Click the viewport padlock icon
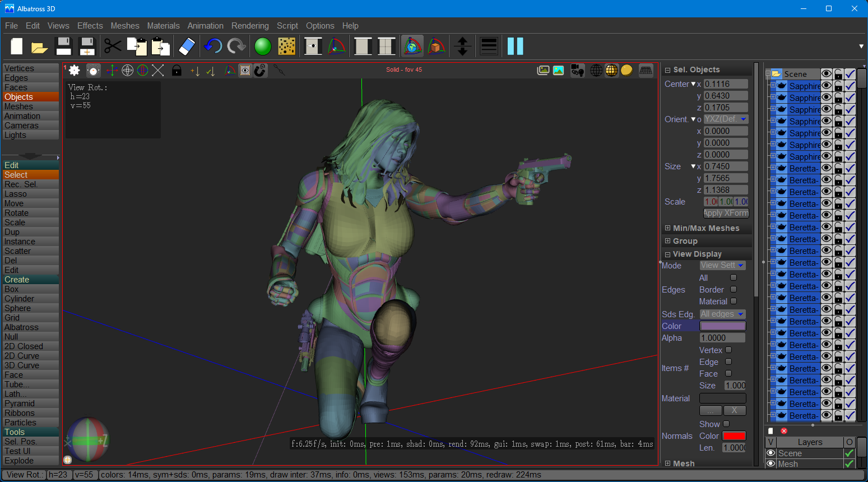868x482 pixels. (x=177, y=70)
